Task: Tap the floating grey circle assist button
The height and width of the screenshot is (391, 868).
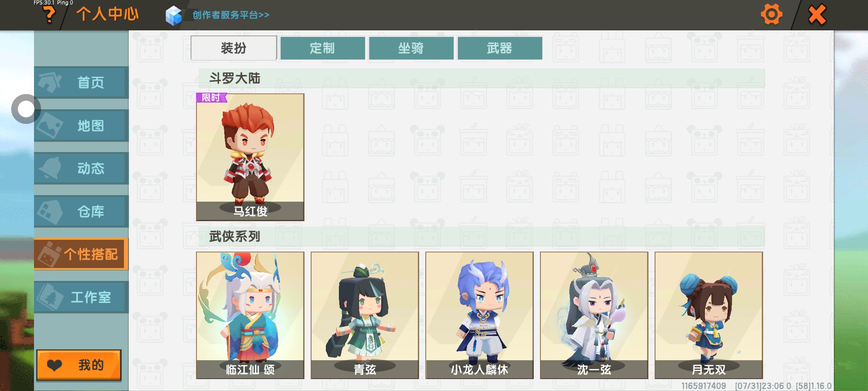Action: click(26, 109)
